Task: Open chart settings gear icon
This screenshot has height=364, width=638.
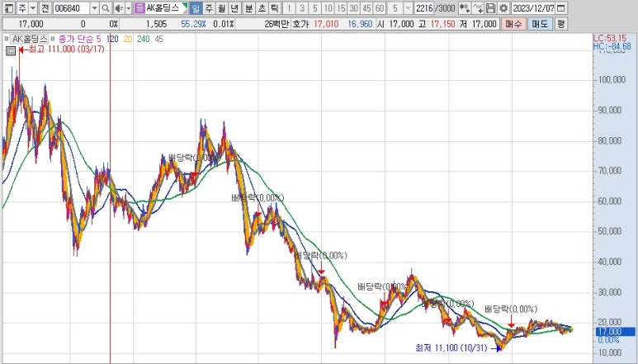Action: [503, 7]
